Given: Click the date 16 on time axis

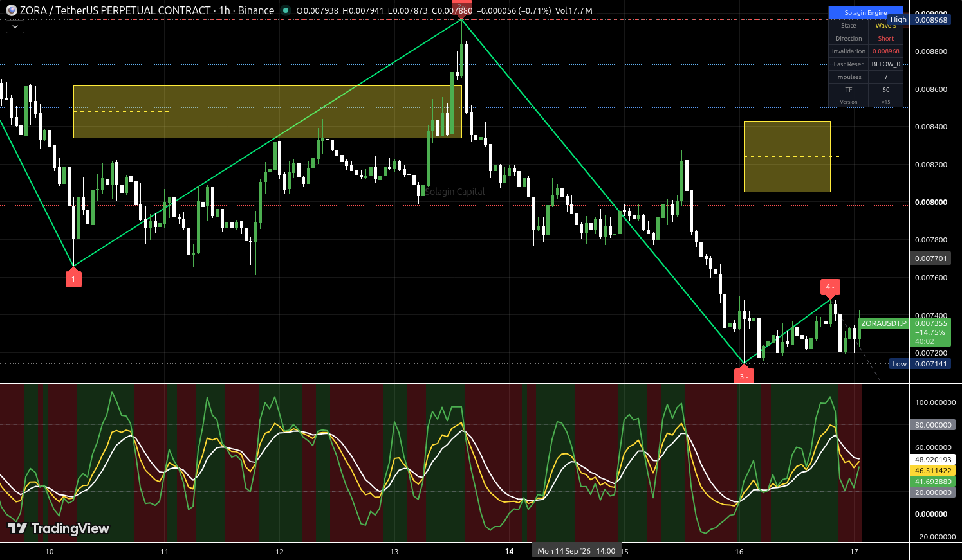Looking at the screenshot, I should click(x=739, y=552).
